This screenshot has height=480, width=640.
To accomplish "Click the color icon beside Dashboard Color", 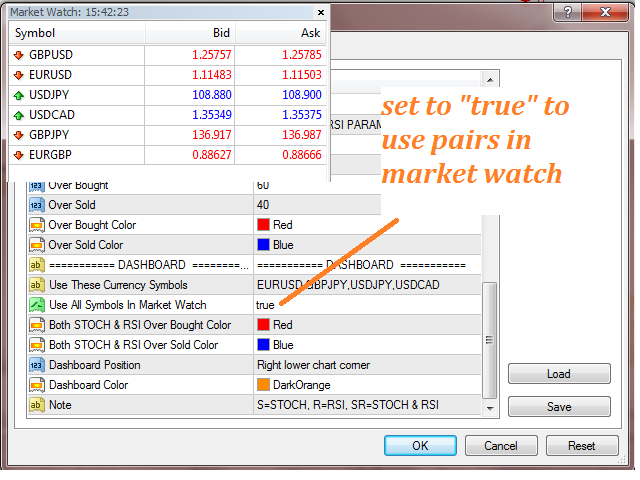I will [36, 385].
